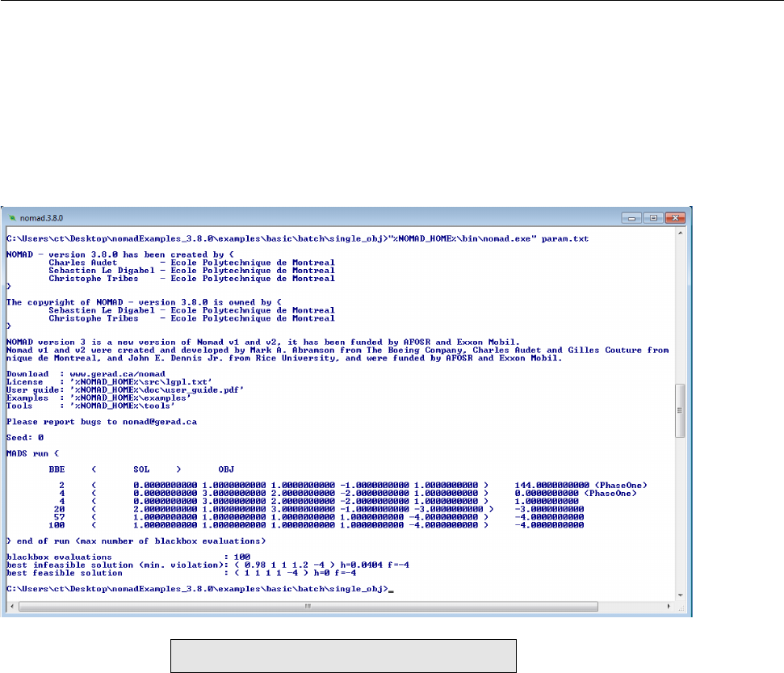Click the vertical scrollbar down arrow
The width and height of the screenshot is (784, 673).
click(680, 595)
